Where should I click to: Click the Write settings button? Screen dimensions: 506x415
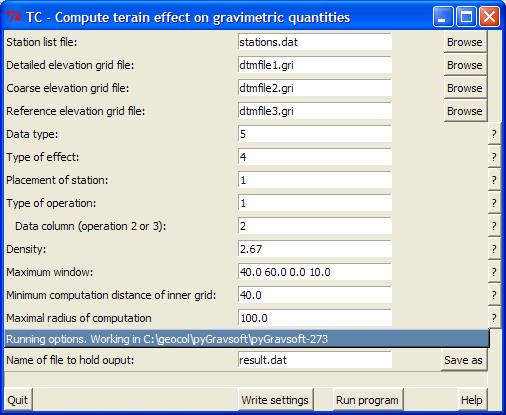pos(275,400)
